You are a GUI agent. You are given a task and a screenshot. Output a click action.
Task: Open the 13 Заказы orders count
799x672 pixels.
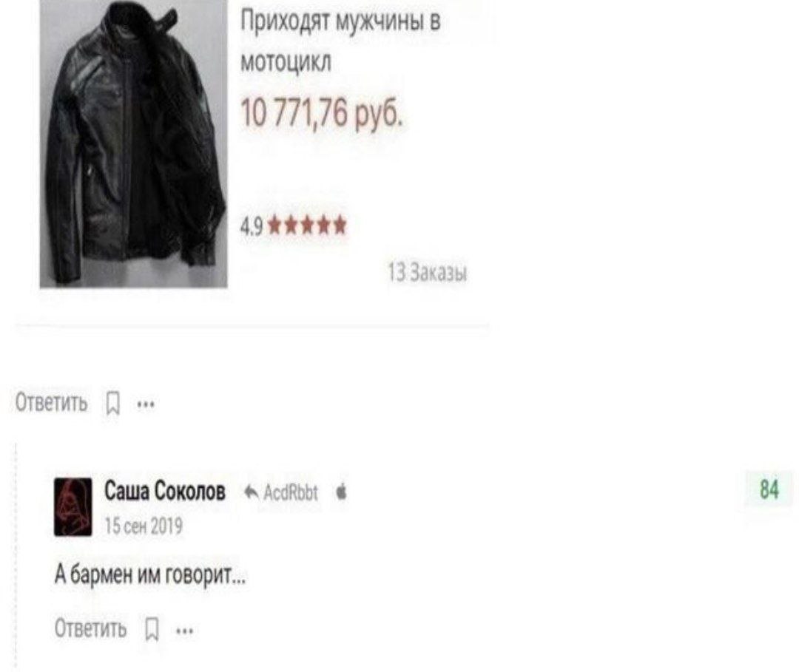point(428,272)
